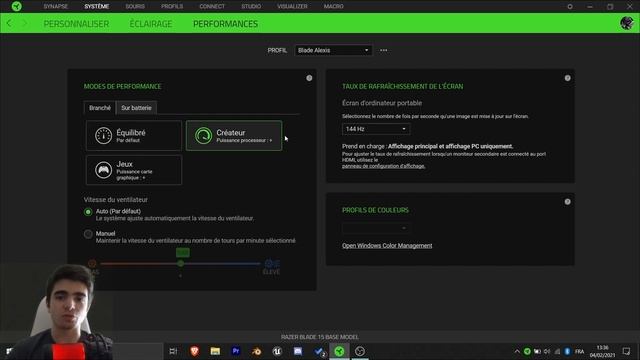Select Manuel fan speed option

(x=88, y=234)
